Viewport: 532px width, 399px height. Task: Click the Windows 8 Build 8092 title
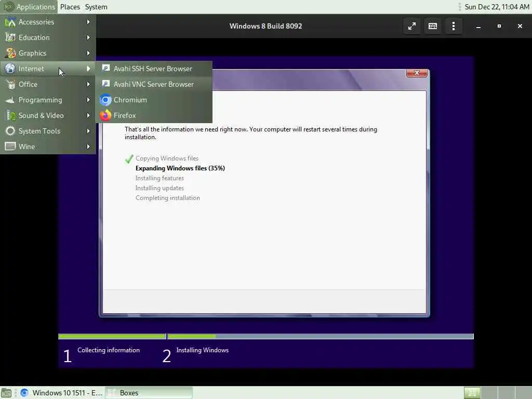tap(265, 26)
